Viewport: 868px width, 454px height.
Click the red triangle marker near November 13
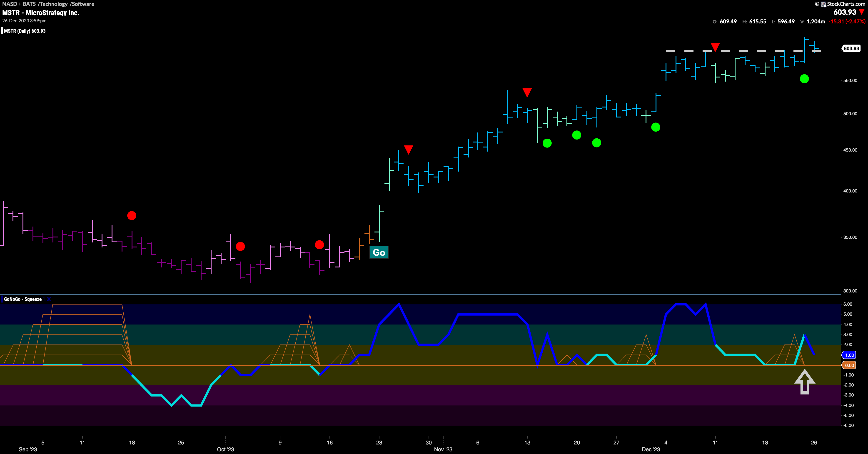(x=527, y=92)
